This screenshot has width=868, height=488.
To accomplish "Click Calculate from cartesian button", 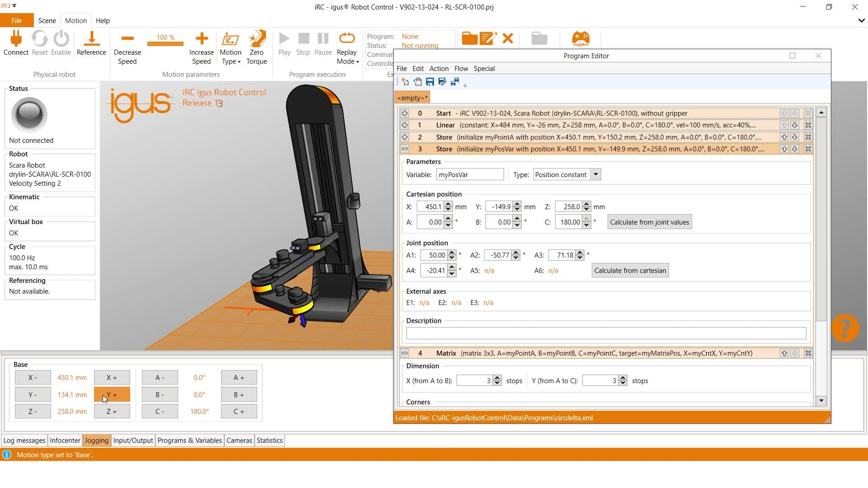I will (x=630, y=270).
